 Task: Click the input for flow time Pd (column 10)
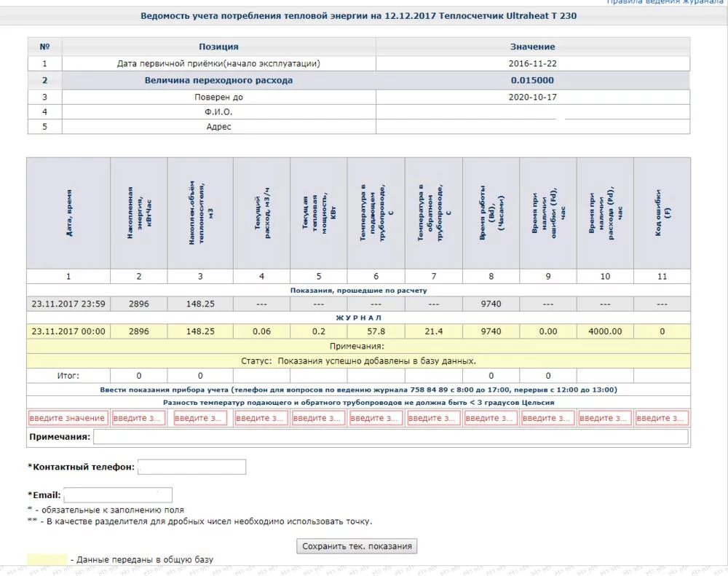pyautogui.click(x=605, y=419)
